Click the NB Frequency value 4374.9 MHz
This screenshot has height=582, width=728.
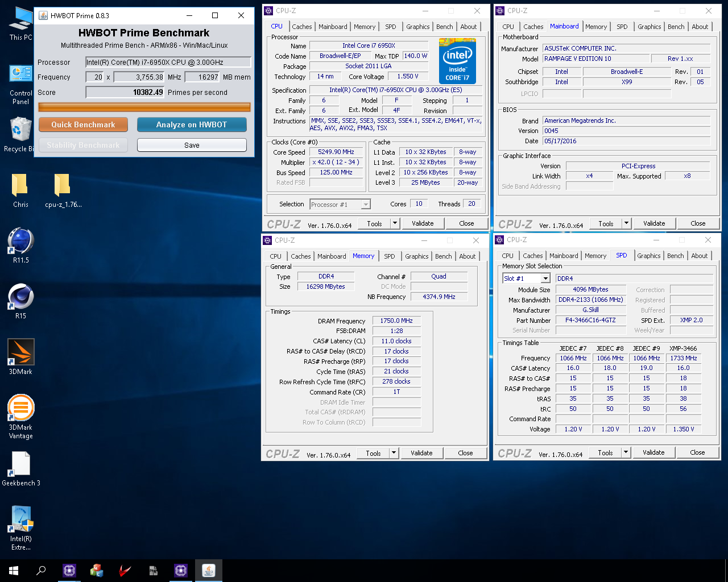coord(439,297)
